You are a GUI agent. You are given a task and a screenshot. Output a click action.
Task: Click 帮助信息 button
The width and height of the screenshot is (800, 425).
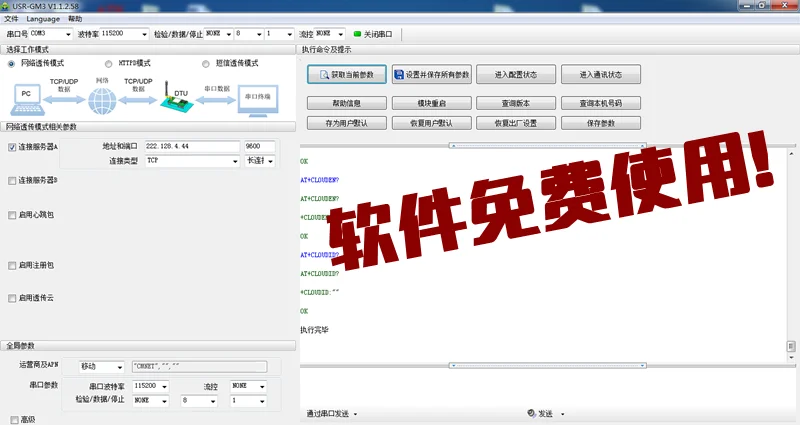pos(347,103)
